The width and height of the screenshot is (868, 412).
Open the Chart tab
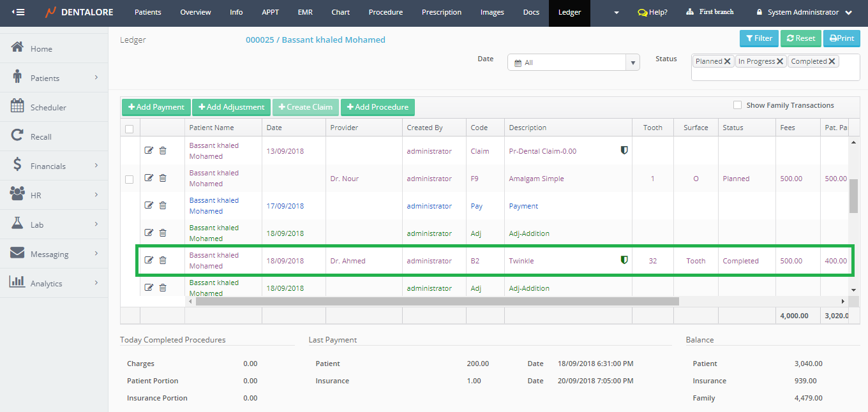[340, 12]
